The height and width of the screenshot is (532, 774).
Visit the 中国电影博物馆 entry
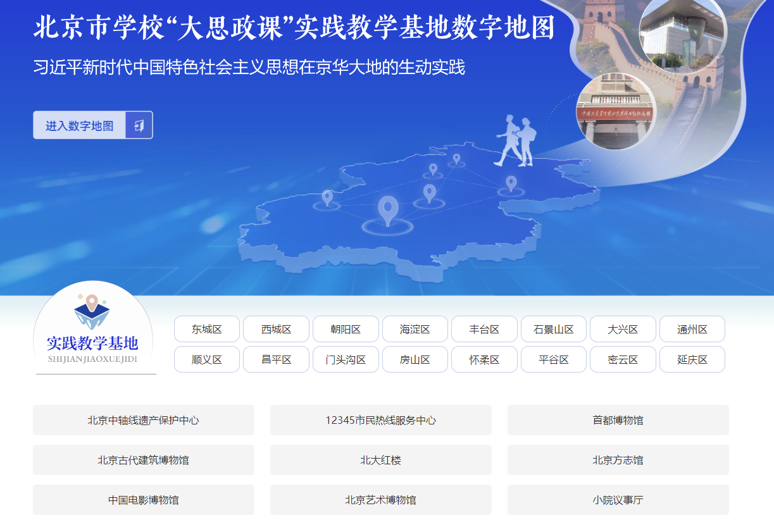point(144,500)
